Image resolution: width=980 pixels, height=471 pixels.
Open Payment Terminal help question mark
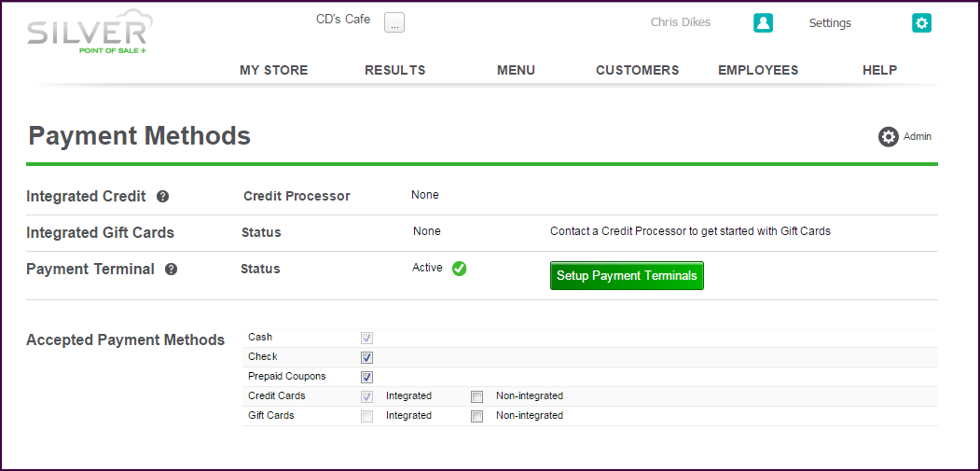pyautogui.click(x=171, y=270)
